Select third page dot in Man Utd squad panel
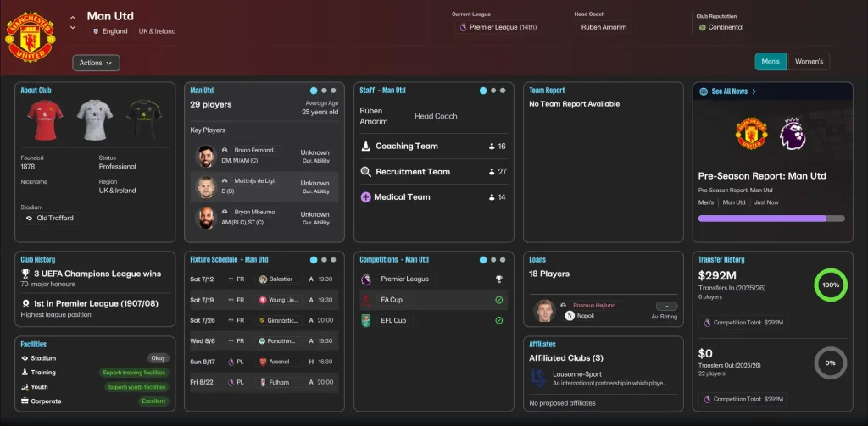 pos(333,91)
